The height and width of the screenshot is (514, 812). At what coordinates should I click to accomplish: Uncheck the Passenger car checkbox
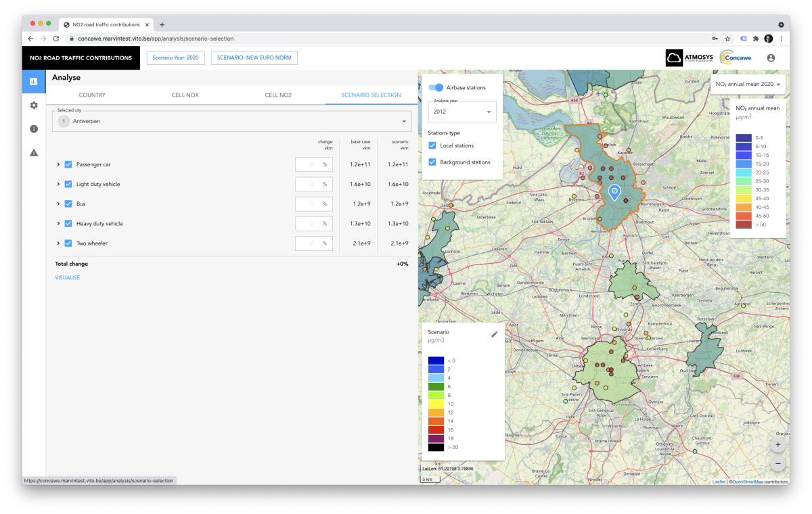68,164
